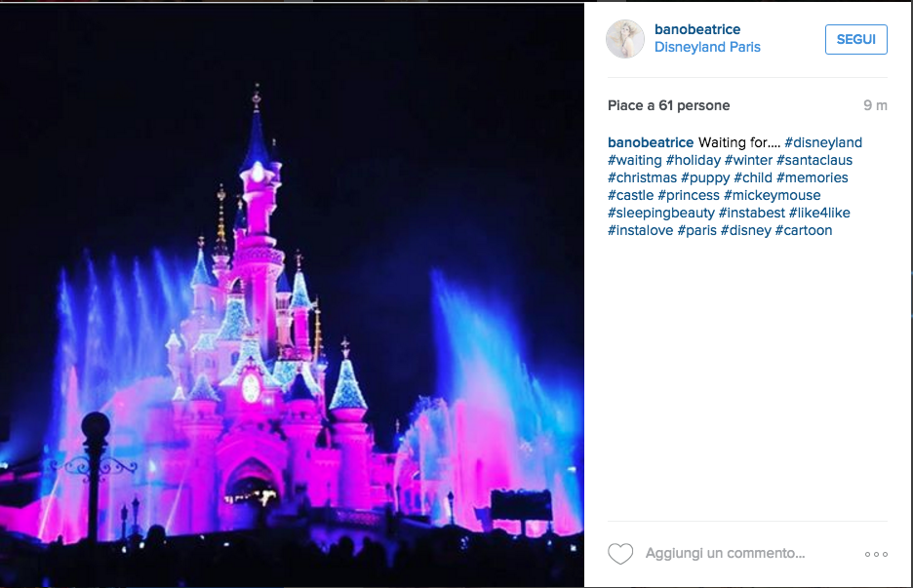Open the #princess hashtag
The width and height of the screenshot is (913, 588).
689,196
